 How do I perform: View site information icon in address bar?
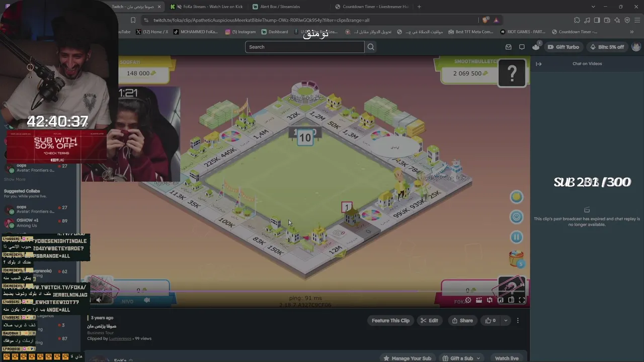[146, 20]
